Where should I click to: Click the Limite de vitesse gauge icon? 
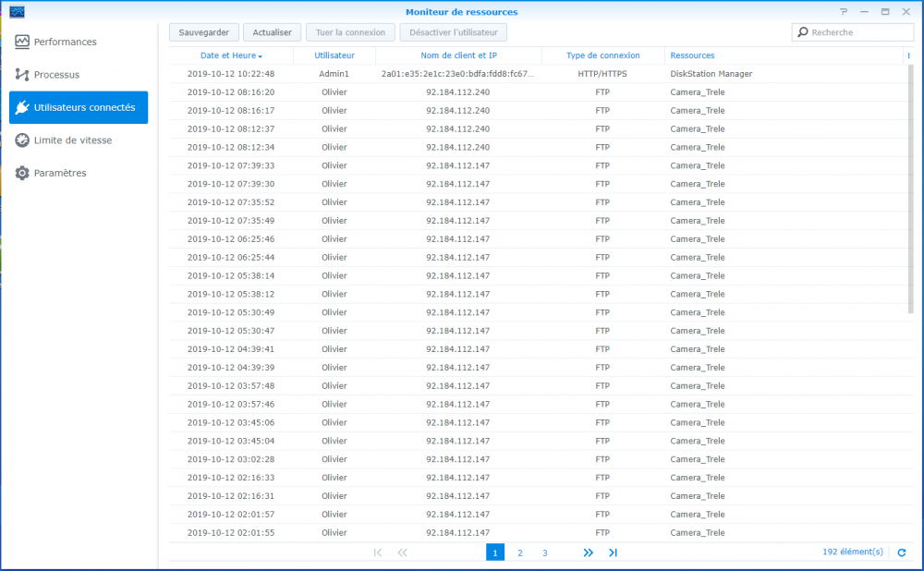[22, 140]
